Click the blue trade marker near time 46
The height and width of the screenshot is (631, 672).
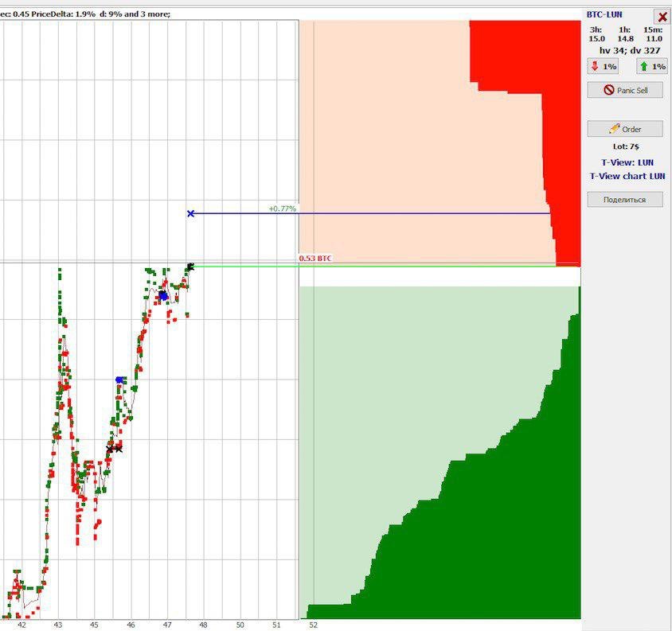(119, 380)
